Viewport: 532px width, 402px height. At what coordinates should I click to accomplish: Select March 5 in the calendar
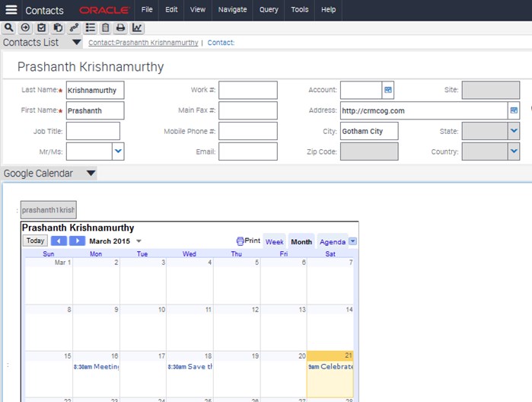[237, 281]
